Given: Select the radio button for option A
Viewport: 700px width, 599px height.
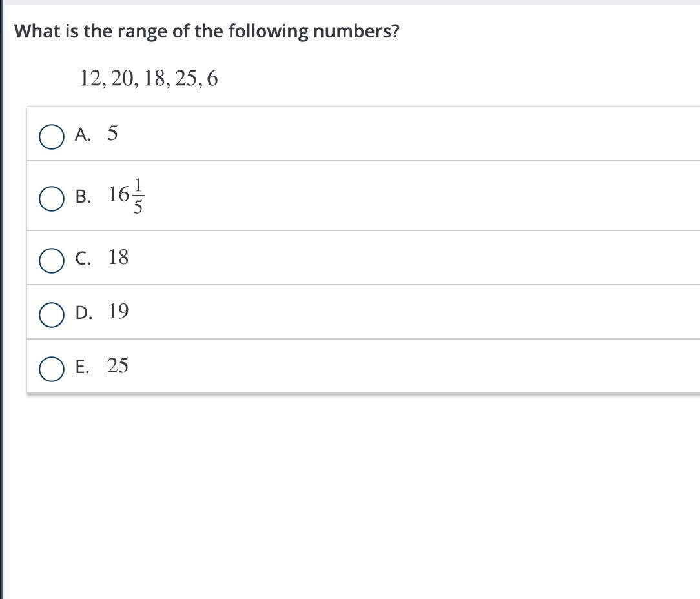Looking at the screenshot, I should click(x=51, y=137).
